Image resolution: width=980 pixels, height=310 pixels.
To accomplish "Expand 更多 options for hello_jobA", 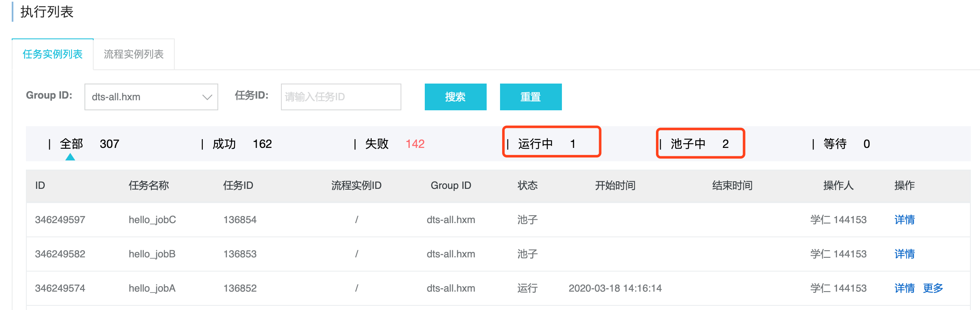I will [x=933, y=288].
